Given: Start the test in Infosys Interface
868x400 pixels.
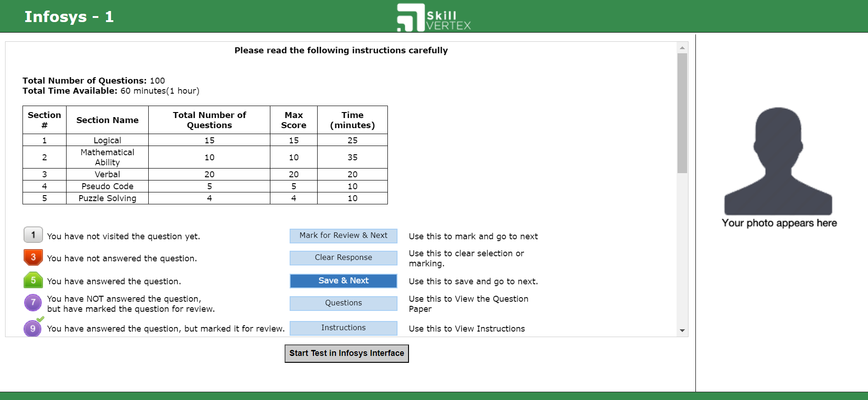Looking at the screenshot, I should [347, 353].
